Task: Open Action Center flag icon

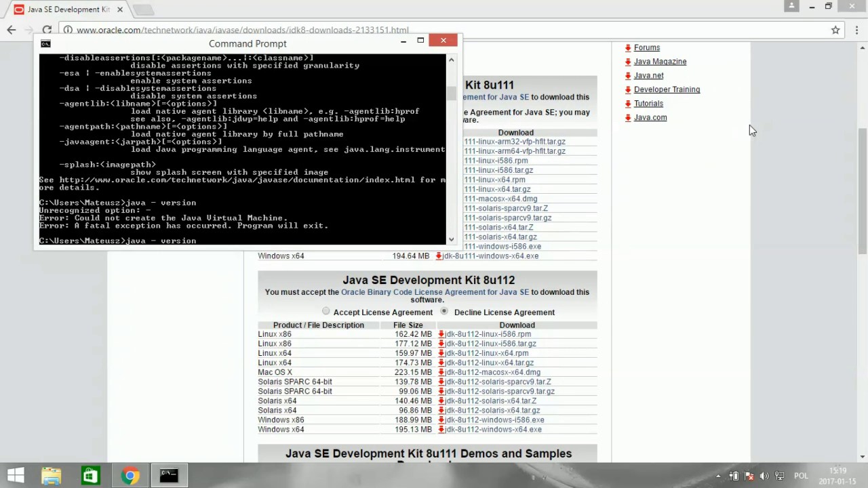Action: [749, 476]
